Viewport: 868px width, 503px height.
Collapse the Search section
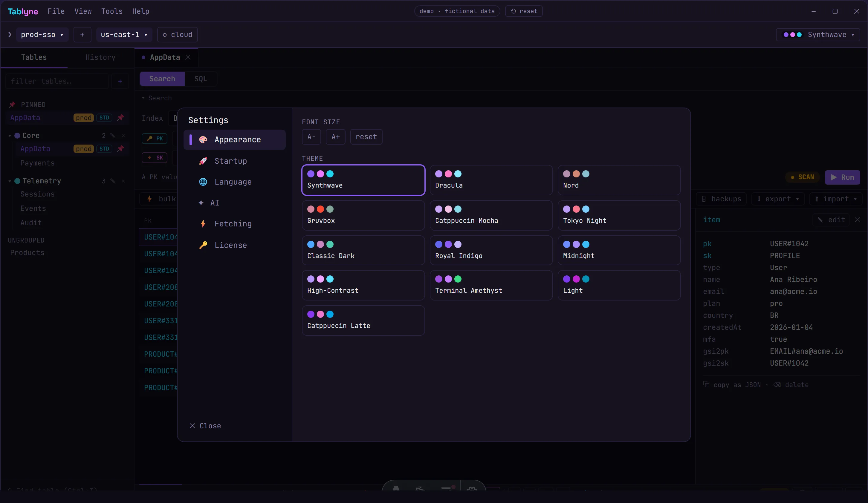point(157,98)
